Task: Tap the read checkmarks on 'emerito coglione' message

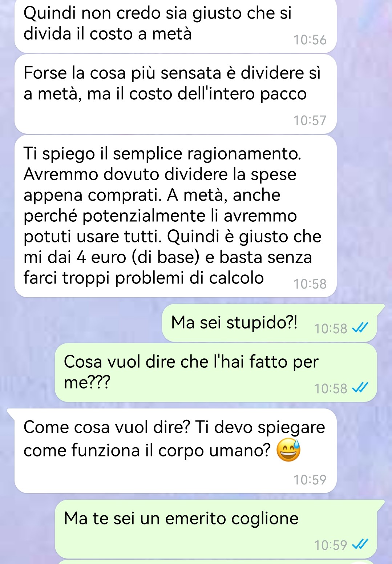Action: (360, 545)
